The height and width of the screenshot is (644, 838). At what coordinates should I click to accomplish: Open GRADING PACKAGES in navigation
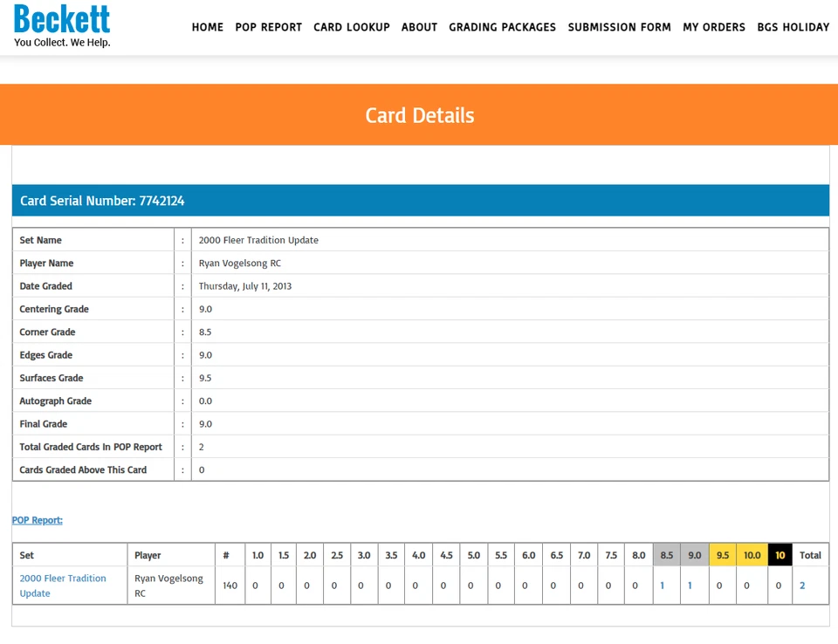(x=503, y=27)
